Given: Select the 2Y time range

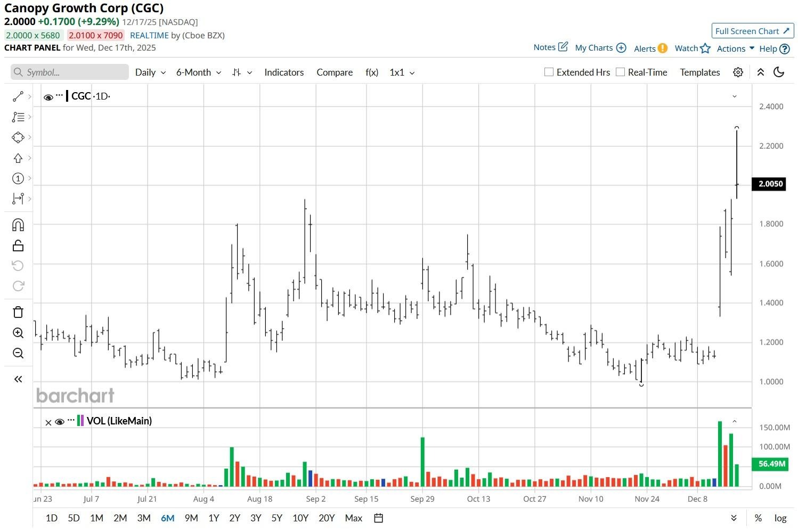Looking at the screenshot, I should tap(234, 518).
